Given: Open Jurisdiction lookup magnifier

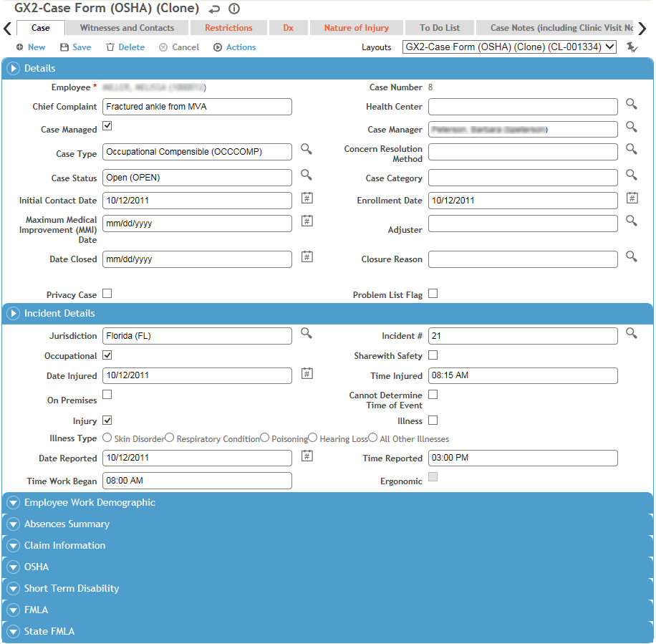Looking at the screenshot, I should tap(307, 333).
